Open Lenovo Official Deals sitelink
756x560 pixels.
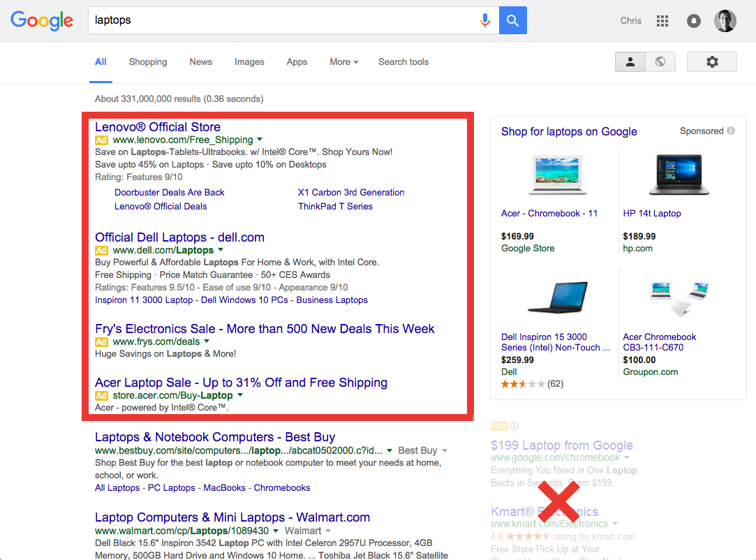(161, 207)
